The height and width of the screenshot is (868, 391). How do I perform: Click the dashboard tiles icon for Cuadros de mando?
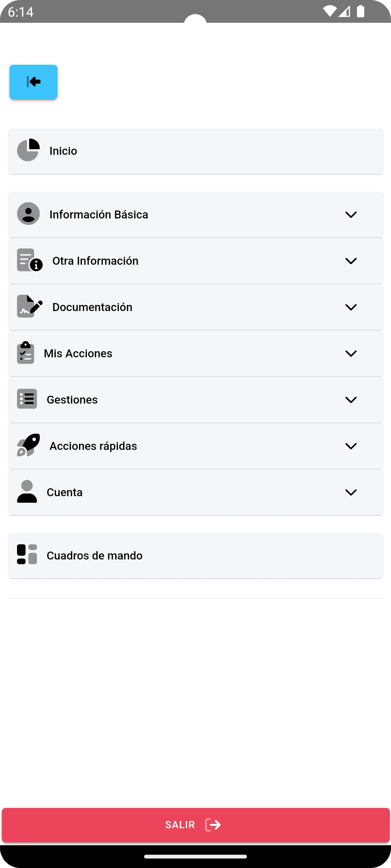coord(27,554)
